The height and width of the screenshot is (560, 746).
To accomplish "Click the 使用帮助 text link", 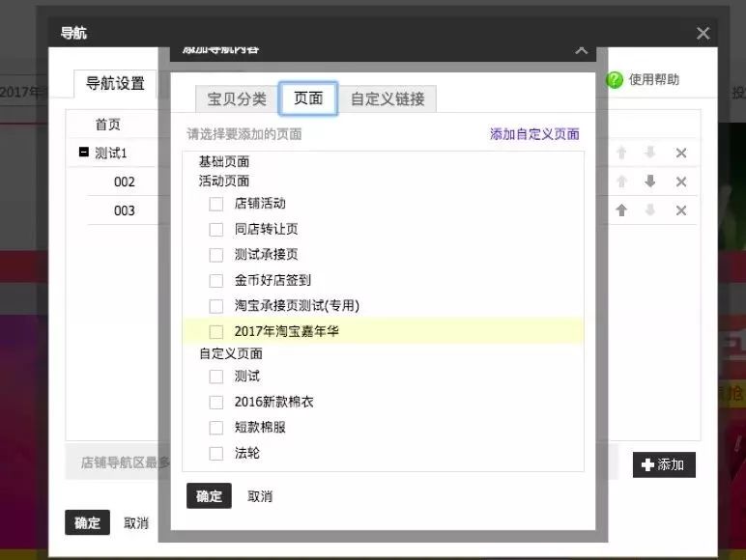I will [x=653, y=79].
